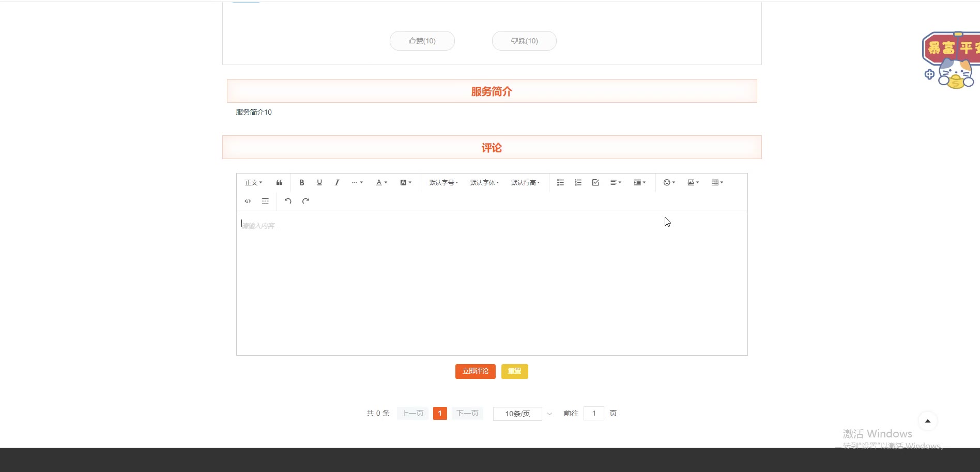Redo the last edit

click(305, 201)
